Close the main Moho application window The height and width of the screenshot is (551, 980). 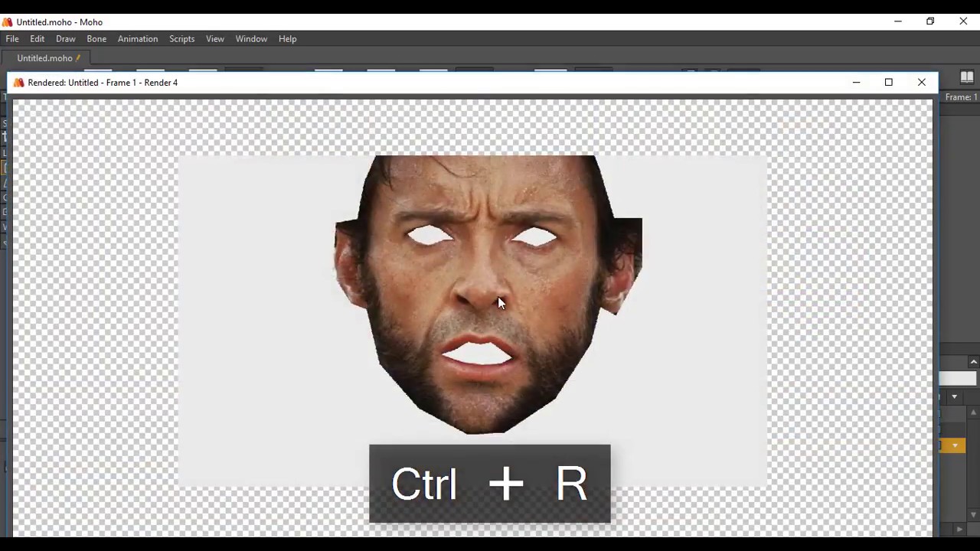coord(963,22)
